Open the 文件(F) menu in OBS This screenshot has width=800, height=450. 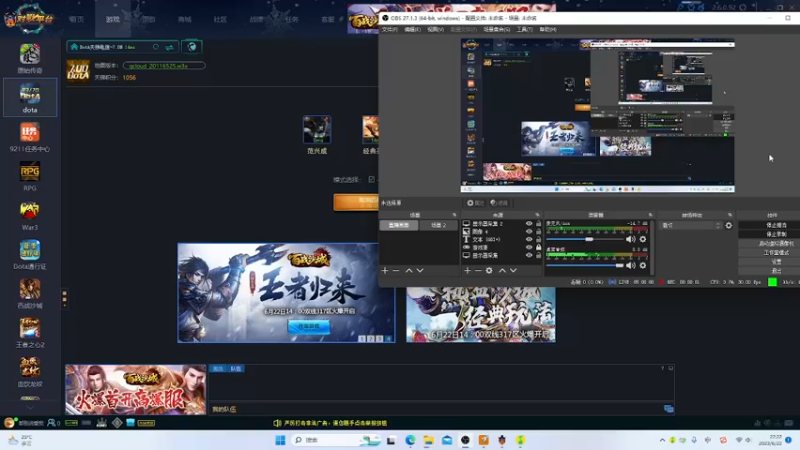pos(390,30)
